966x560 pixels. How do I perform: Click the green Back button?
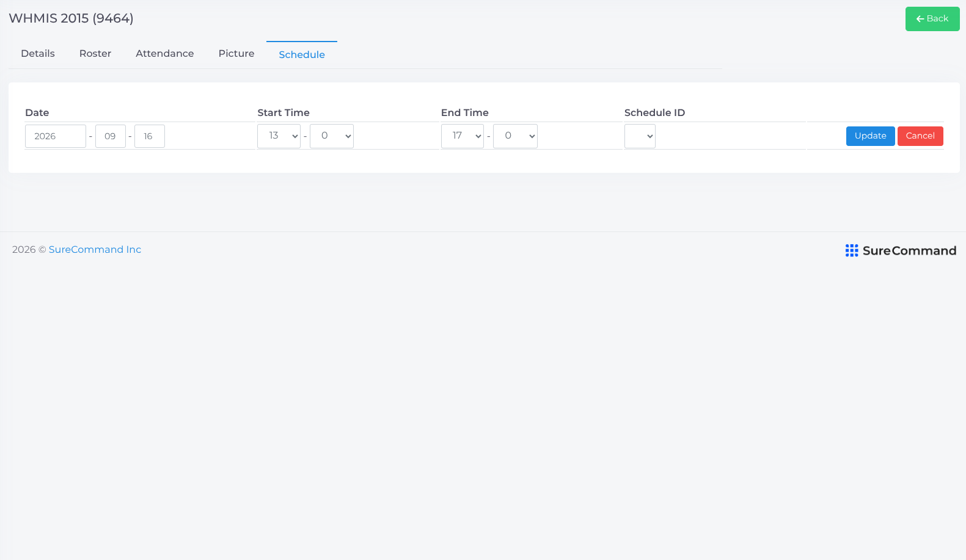click(x=932, y=19)
